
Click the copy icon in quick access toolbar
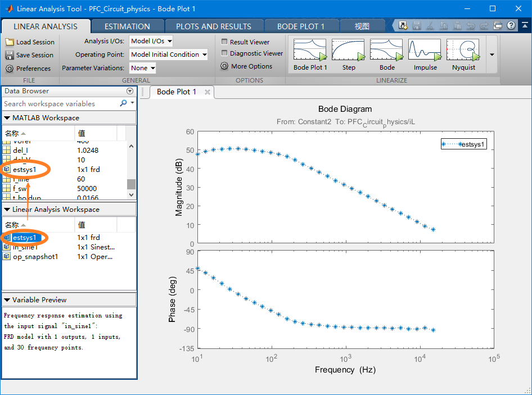[444, 25]
